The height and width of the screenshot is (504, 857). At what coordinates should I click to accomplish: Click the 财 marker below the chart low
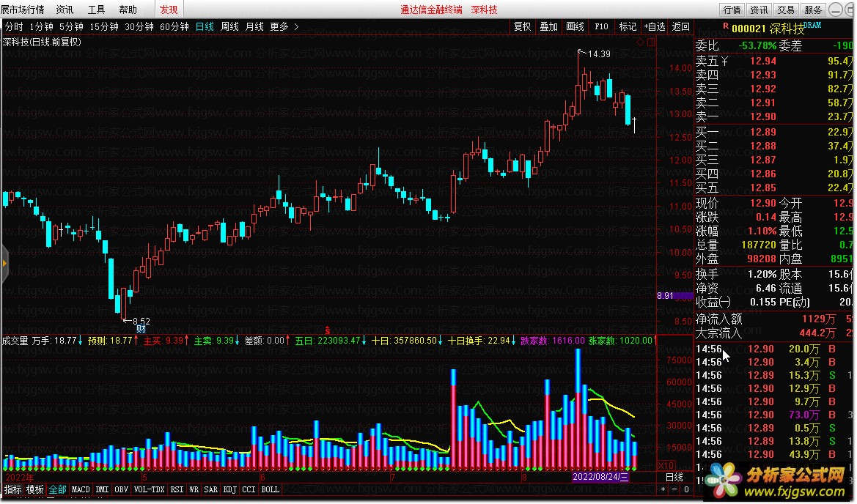141,329
